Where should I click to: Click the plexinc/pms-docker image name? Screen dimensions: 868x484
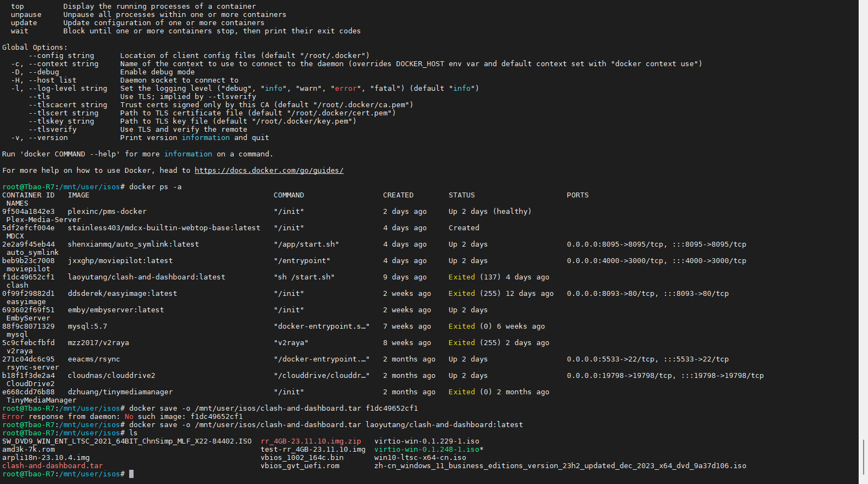click(x=107, y=212)
